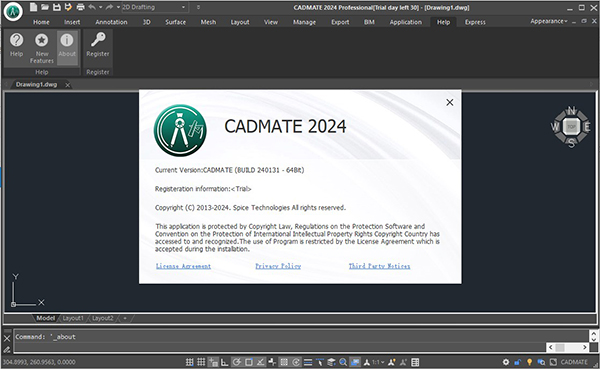Toggle ortho mode in status bar
The height and width of the screenshot is (369, 600).
[225, 362]
